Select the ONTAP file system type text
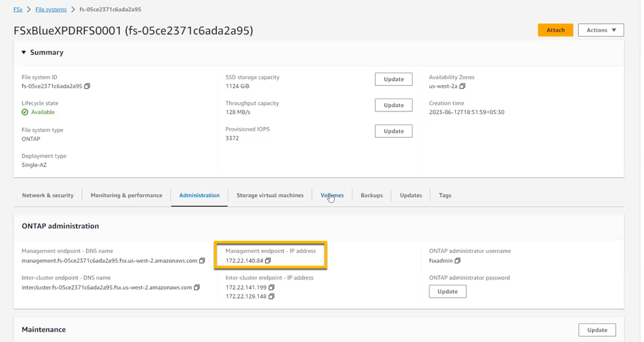 pyautogui.click(x=31, y=138)
